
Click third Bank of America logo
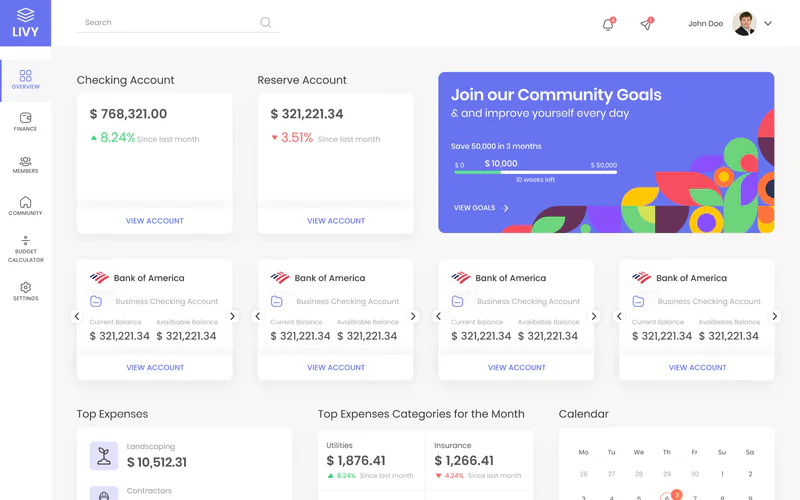[461, 278]
